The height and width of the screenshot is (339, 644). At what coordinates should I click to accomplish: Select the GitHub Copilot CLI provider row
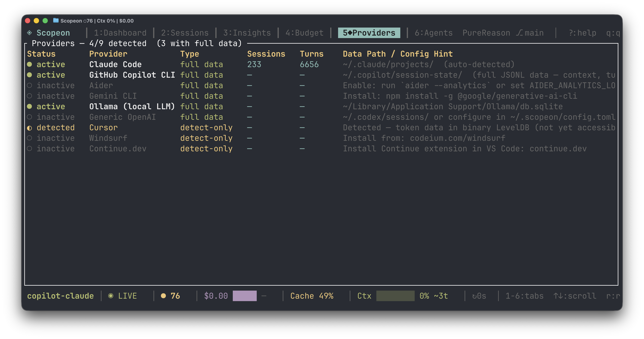click(x=132, y=75)
